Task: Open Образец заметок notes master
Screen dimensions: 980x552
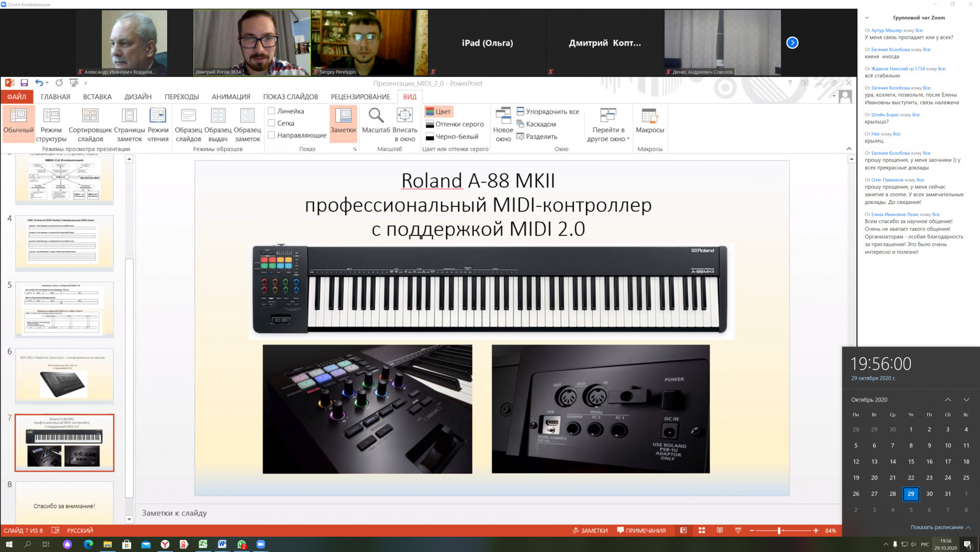Action: click(247, 124)
